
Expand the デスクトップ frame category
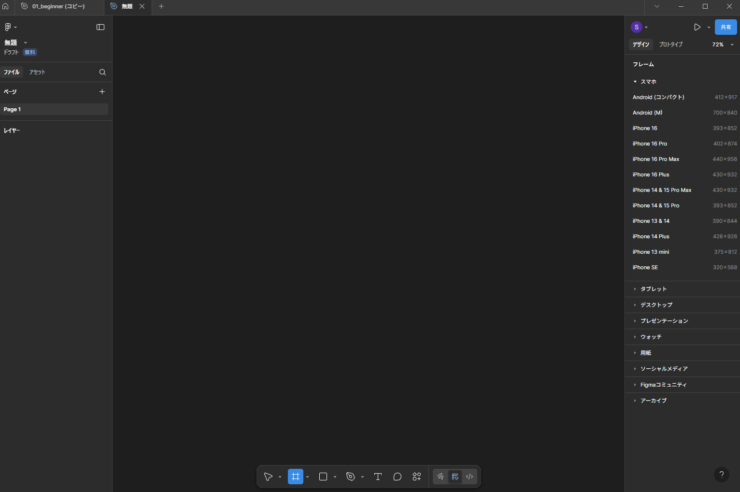(x=656, y=305)
